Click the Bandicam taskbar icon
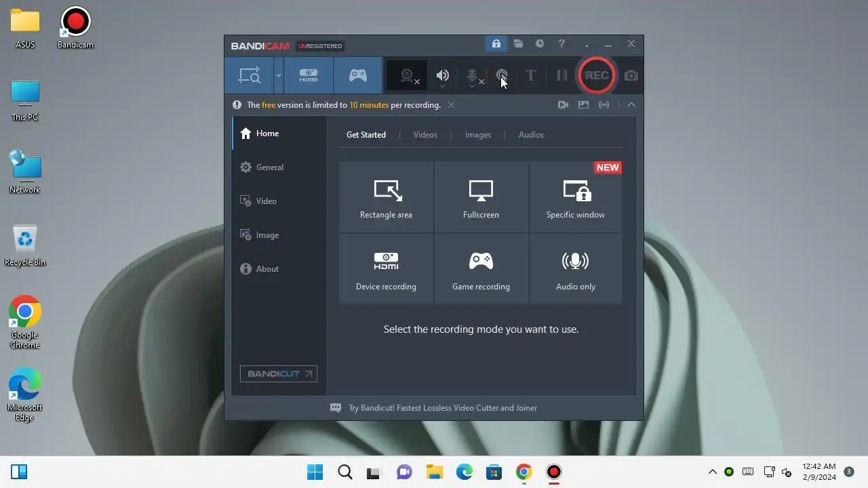 point(554,472)
